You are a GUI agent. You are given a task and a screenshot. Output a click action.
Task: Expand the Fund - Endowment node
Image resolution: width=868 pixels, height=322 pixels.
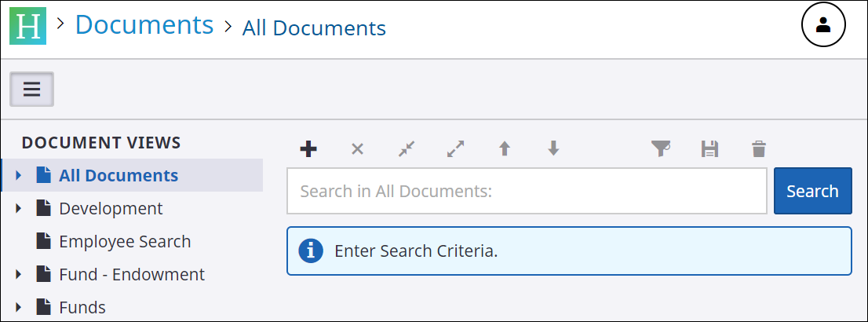pyautogui.click(x=19, y=274)
